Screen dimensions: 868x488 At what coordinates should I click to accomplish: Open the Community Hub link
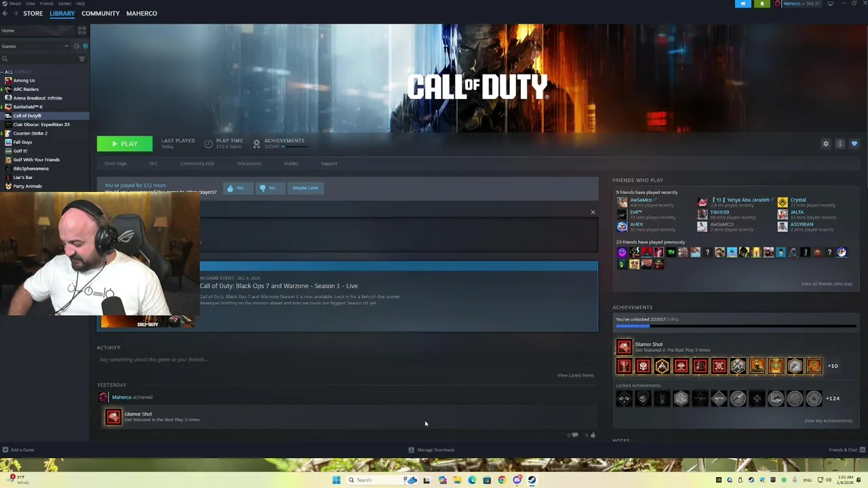(197, 163)
